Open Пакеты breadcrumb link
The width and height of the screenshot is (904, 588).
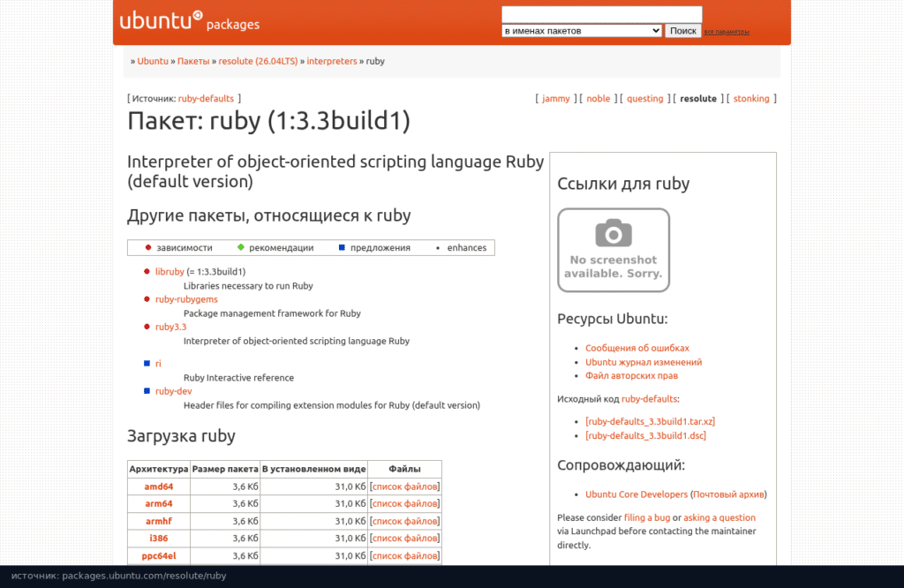point(193,61)
